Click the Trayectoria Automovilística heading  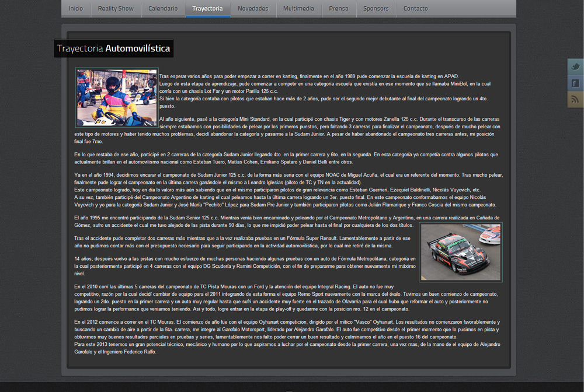pos(114,48)
